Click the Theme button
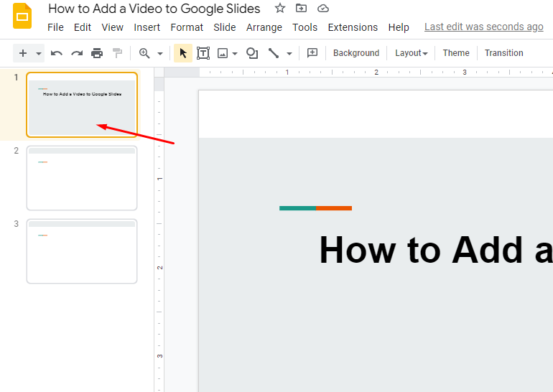The height and width of the screenshot is (392, 553). click(456, 53)
